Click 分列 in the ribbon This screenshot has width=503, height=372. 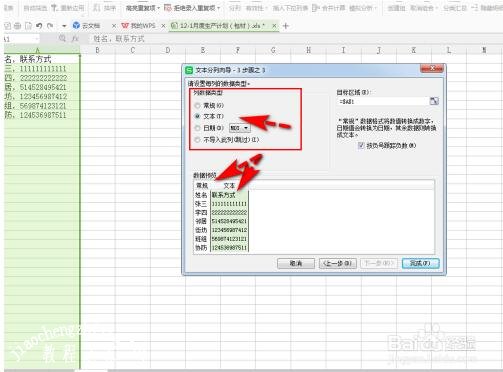click(235, 8)
